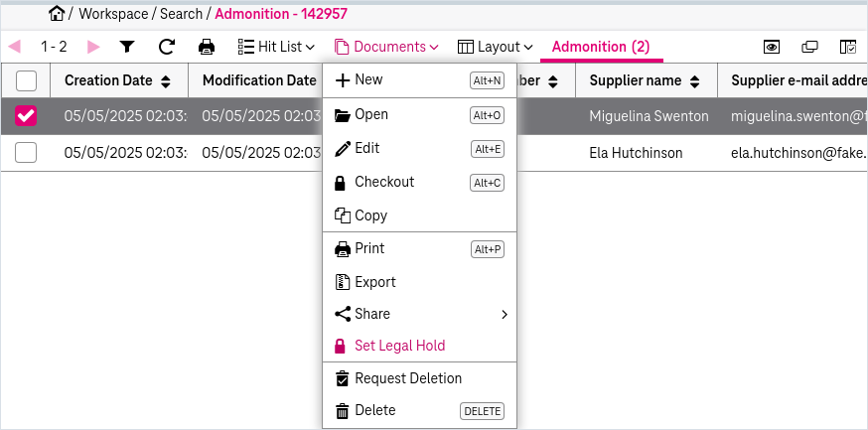Go to the home icon in breadcrumb

coord(57,13)
